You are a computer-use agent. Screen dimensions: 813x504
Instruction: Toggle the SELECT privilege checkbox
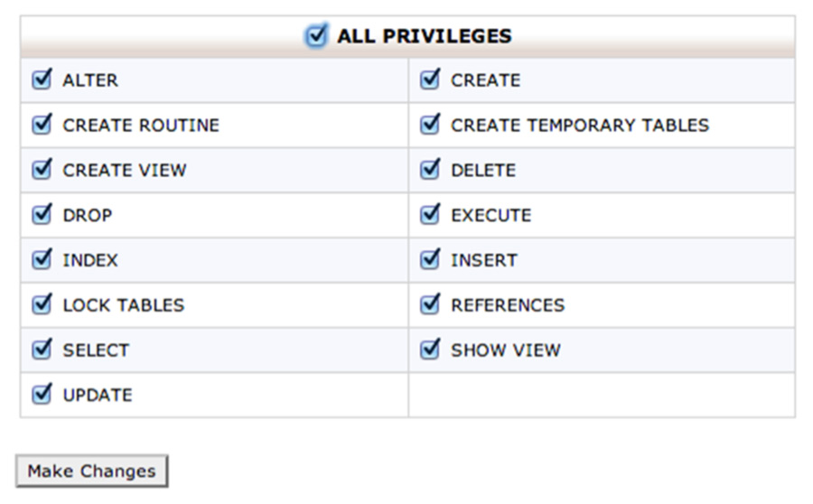coord(42,350)
